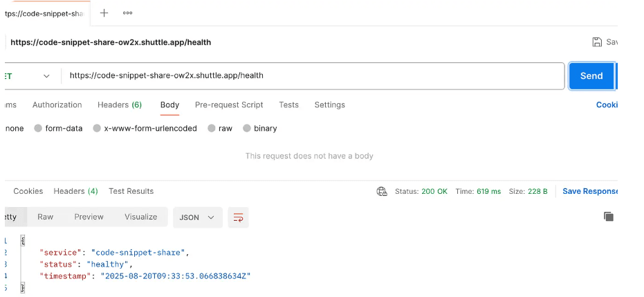The image size is (644, 297).
Task: Open the response Headers (4) tab
Action: pos(75,191)
